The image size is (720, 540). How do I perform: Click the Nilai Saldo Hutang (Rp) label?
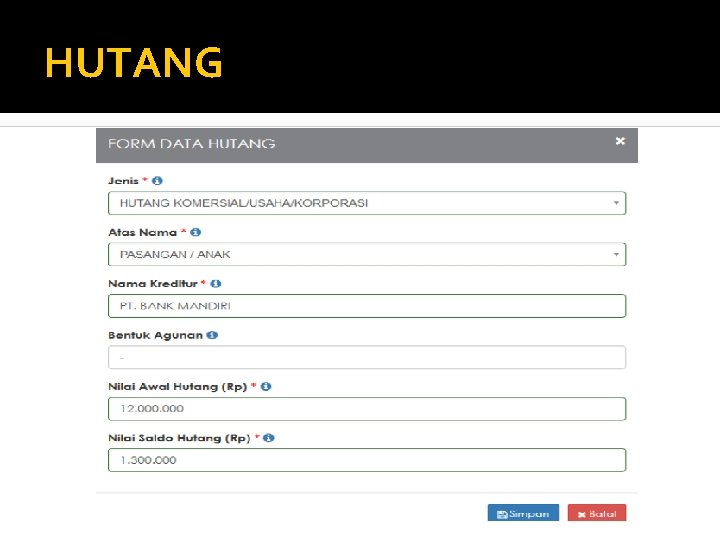[x=179, y=439]
